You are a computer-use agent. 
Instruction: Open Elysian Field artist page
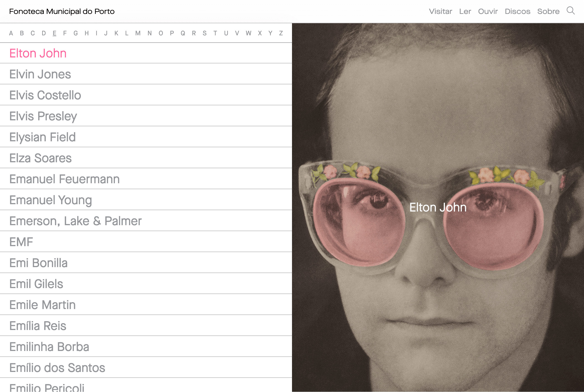pyautogui.click(x=146, y=137)
